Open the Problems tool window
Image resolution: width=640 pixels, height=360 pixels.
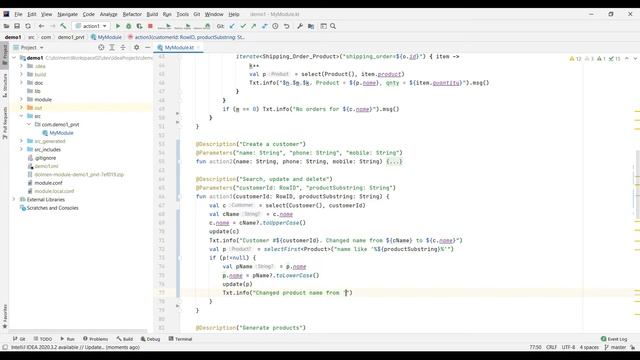[96, 339]
